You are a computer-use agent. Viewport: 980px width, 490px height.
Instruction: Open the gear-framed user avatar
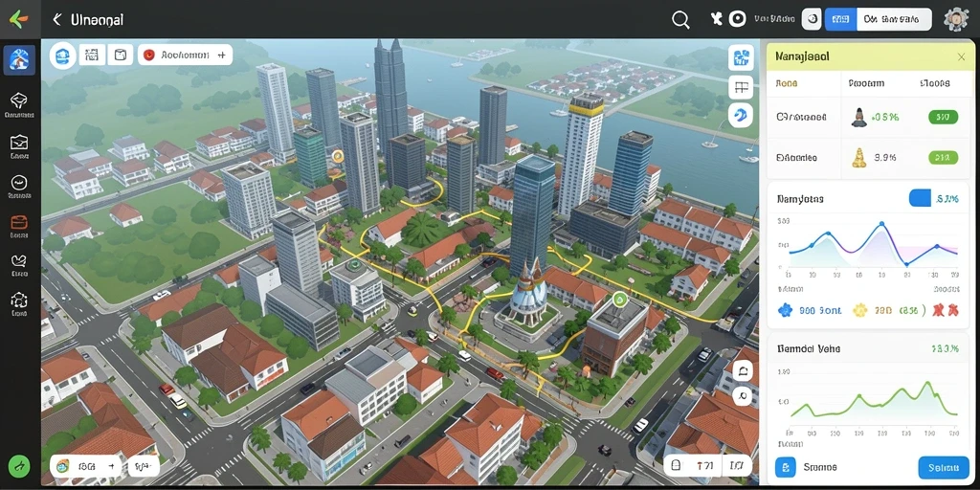point(956,19)
